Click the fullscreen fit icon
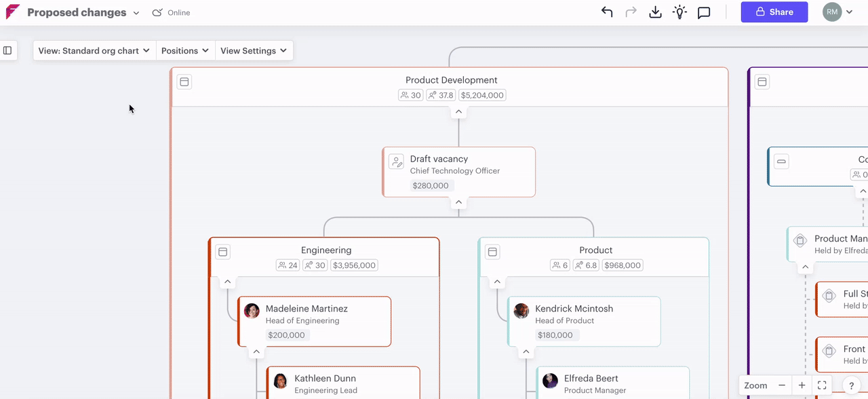Viewport: 868px width, 399px height. tap(822, 385)
